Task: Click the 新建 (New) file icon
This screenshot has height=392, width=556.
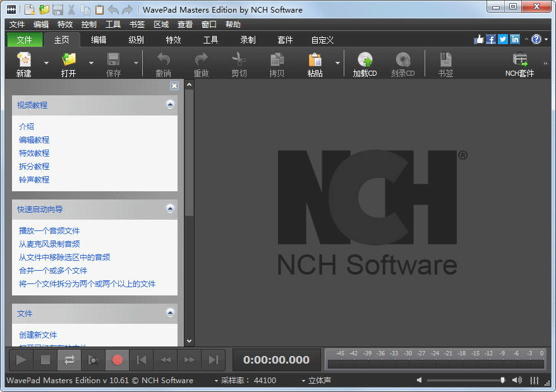Action: (24, 60)
